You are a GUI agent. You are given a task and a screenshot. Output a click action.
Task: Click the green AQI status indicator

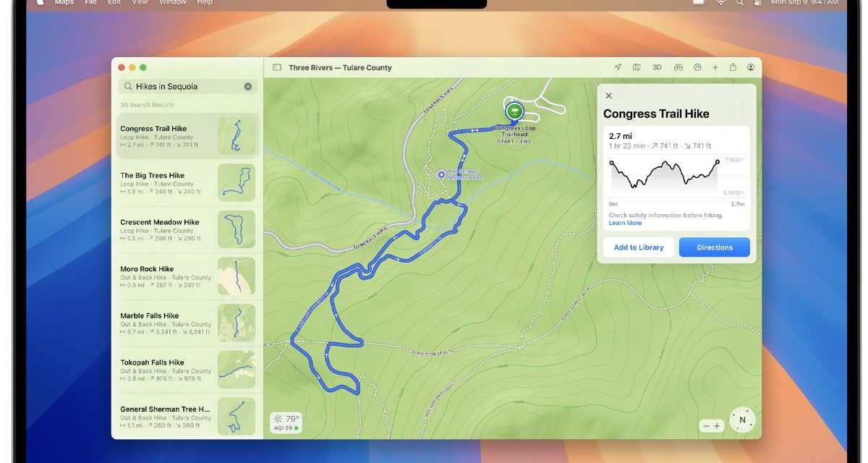[295, 428]
